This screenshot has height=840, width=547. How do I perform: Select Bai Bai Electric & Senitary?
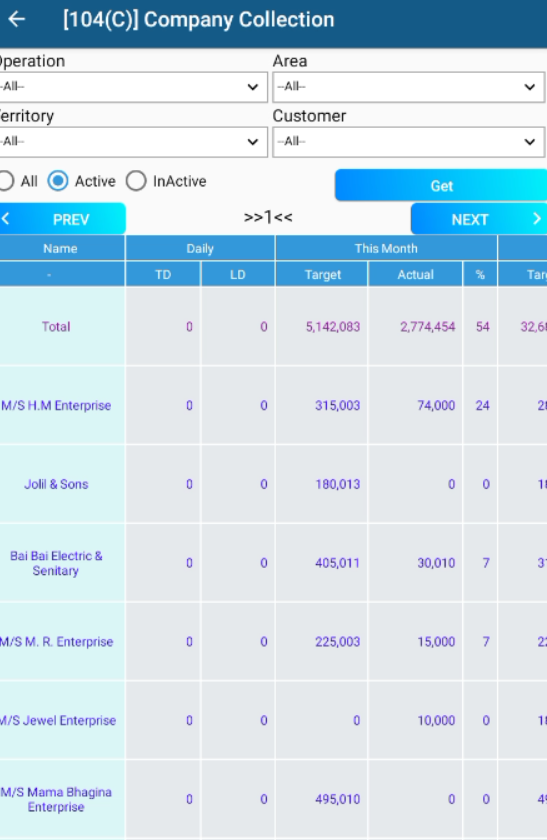click(x=56, y=563)
